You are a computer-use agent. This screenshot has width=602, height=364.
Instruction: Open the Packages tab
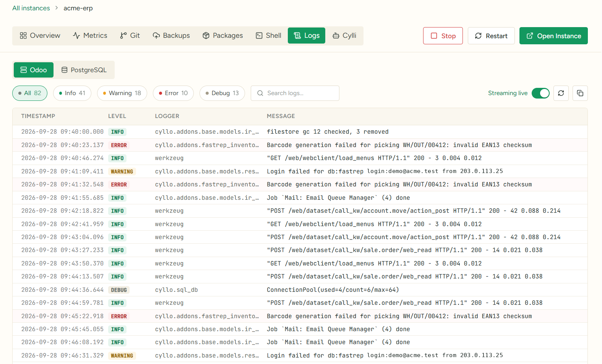point(223,36)
